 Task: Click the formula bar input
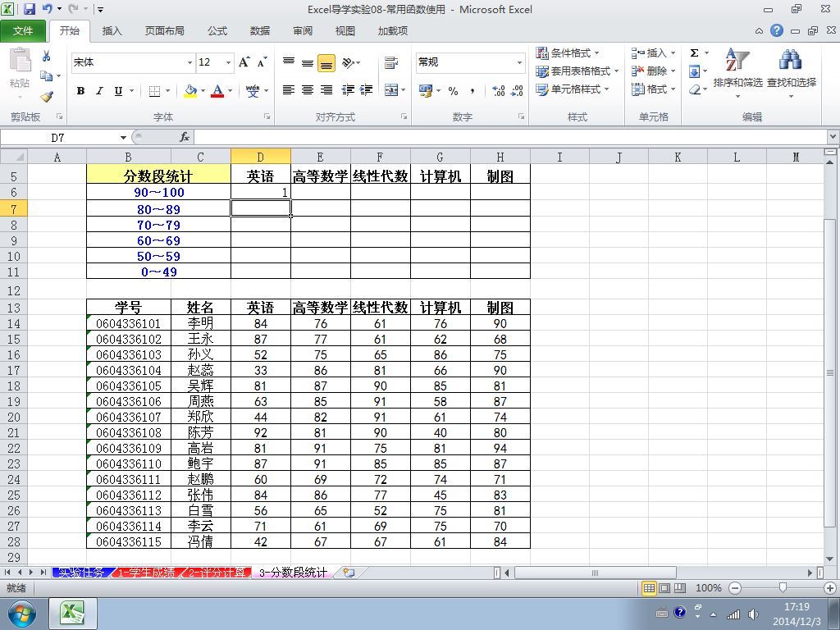[512, 138]
